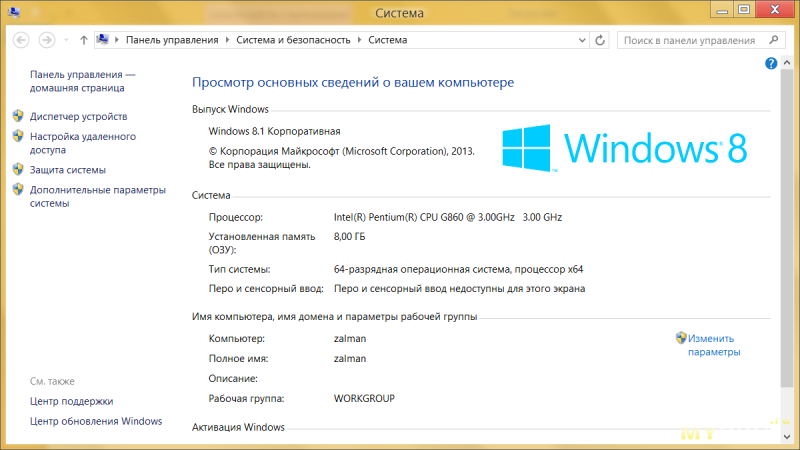Click Просмотр основных сведений о вашем компьютере heading
Screen dimensions: 800x450
353,83
